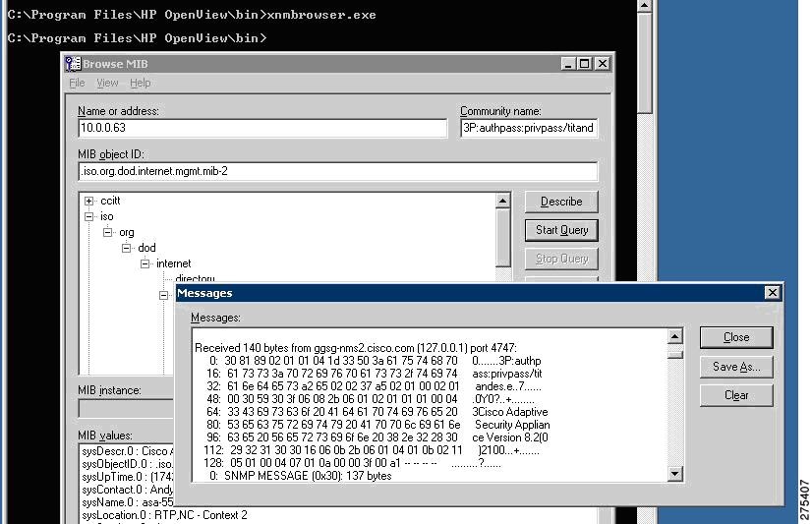Select the sysDescr.0 value row
The height and width of the screenshot is (524, 812).
tap(128, 451)
